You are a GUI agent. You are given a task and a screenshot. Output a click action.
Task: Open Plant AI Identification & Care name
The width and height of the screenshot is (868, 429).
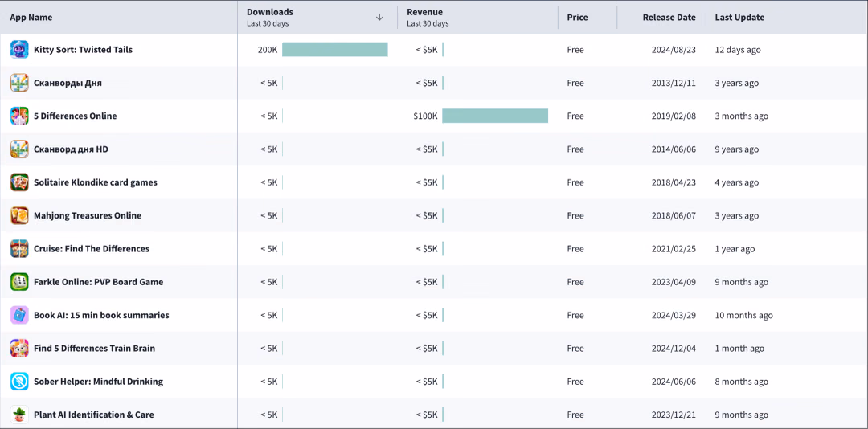click(x=93, y=415)
